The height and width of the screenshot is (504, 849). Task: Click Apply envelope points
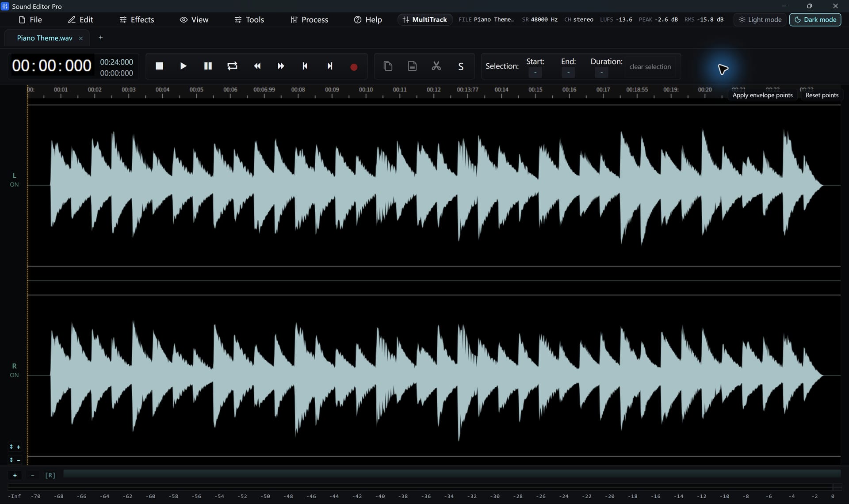pos(762,95)
